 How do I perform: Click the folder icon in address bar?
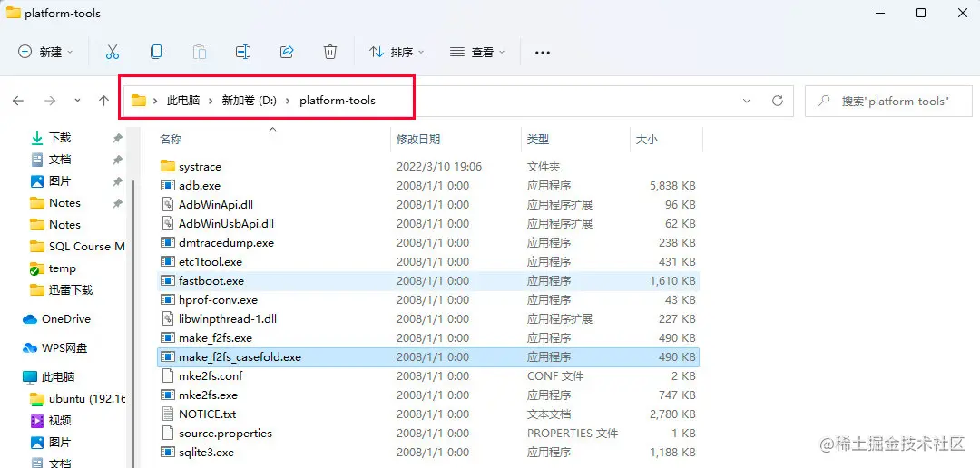point(139,101)
